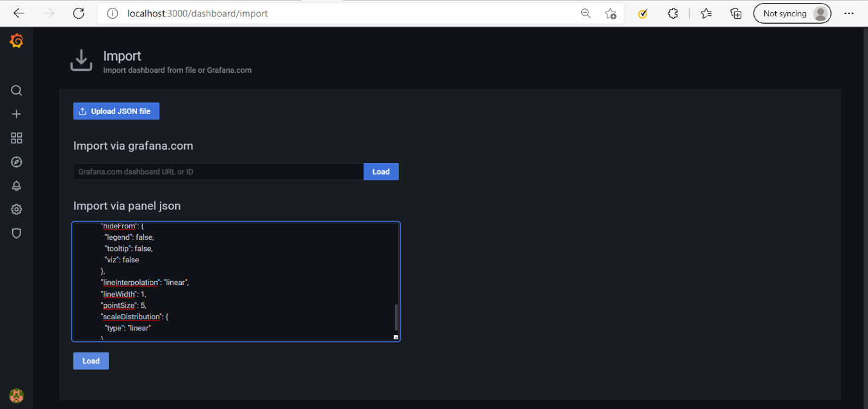The width and height of the screenshot is (868, 409).
Task: Click the panel json textarea scrollbar thumb
Action: 396,317
